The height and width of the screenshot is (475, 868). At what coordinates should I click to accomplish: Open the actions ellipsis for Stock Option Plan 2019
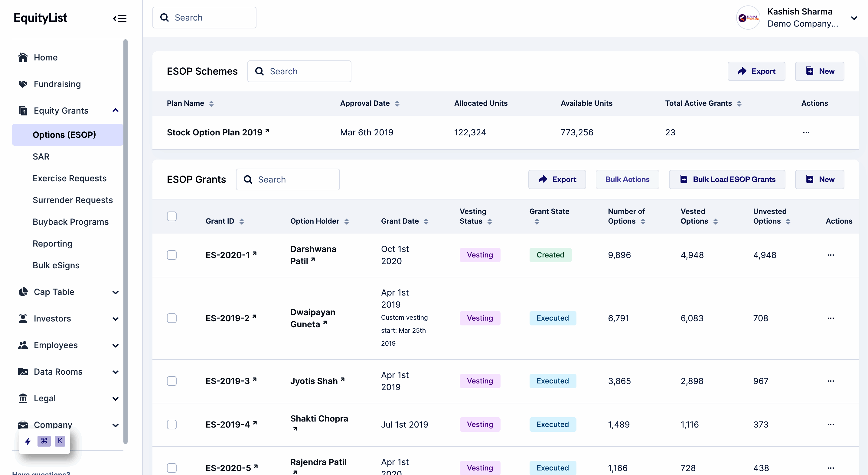(x=806, y=132)
